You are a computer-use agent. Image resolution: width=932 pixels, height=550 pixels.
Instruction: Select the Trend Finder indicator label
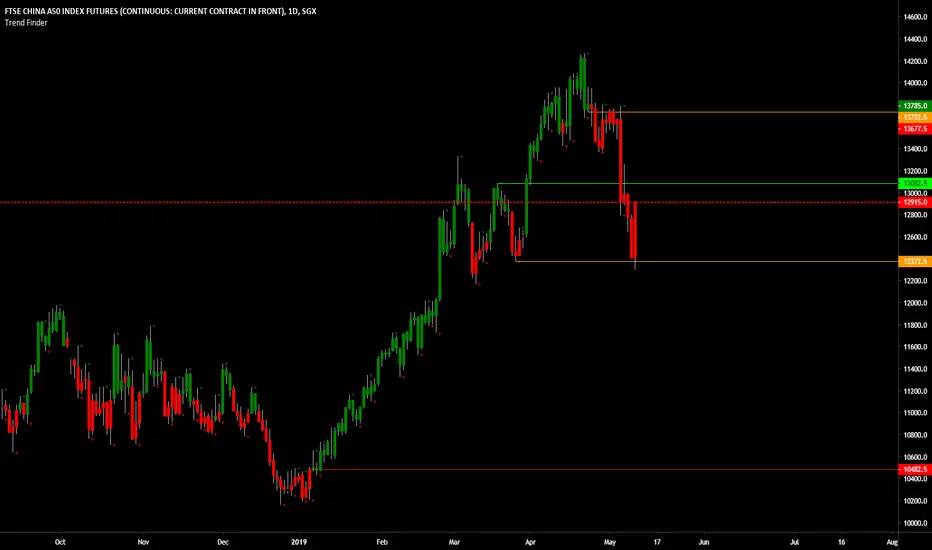coord(26,23)
